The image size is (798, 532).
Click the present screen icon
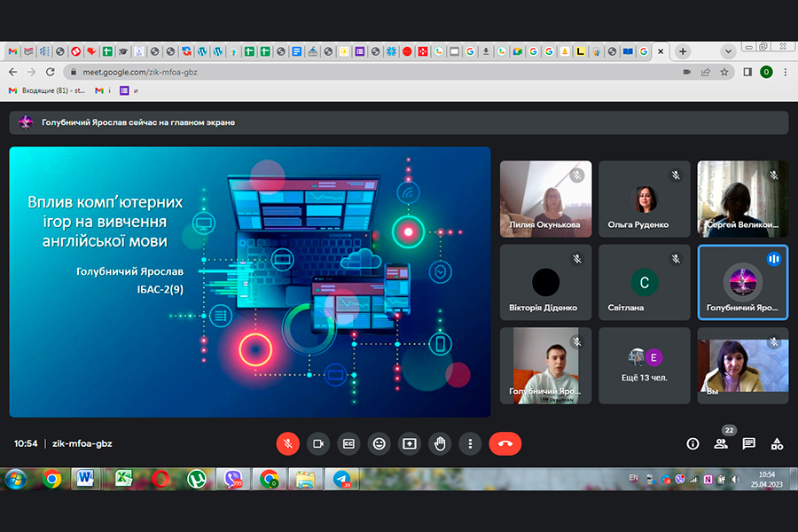[x=410, y=443]
